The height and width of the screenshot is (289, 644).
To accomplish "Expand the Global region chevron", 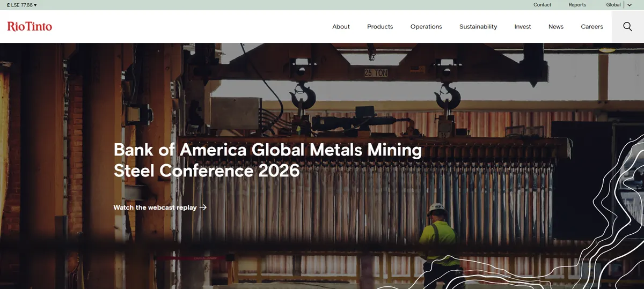I will 630,5.
